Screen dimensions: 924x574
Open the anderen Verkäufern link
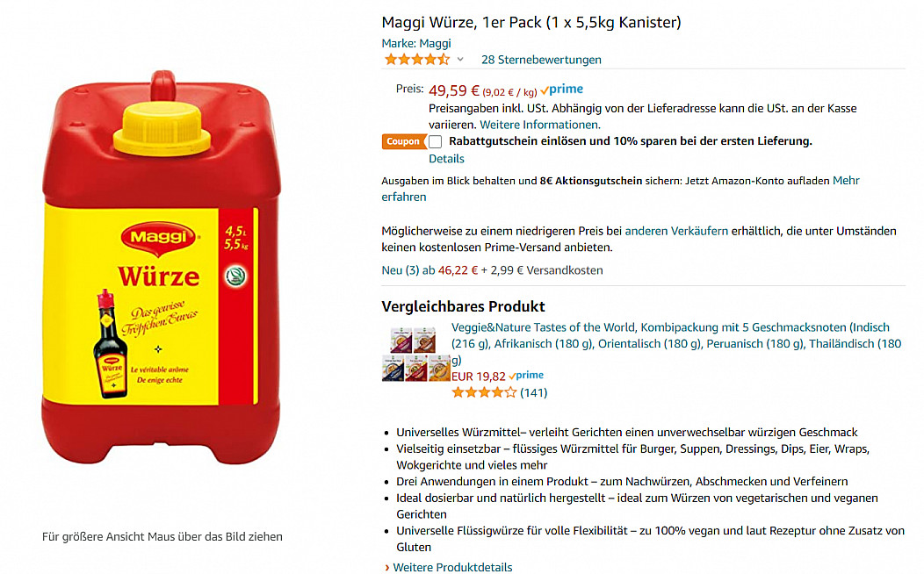tap(676, 231)
